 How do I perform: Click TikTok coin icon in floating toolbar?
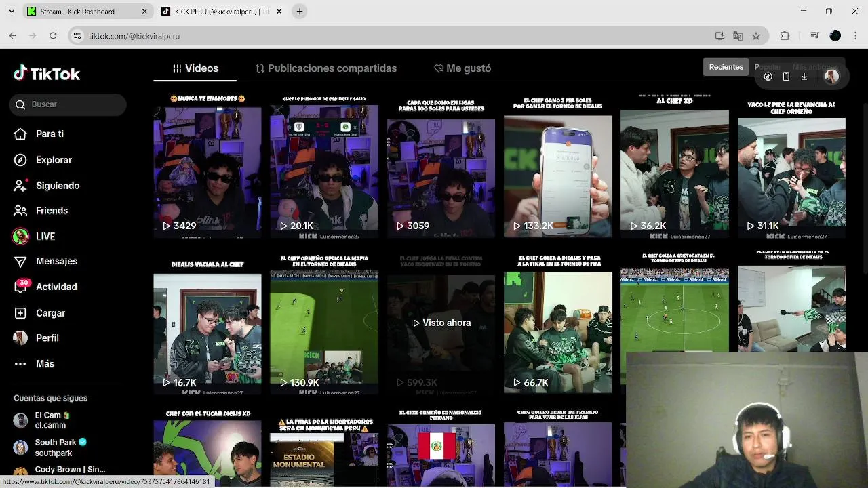[x=768, y=77]
